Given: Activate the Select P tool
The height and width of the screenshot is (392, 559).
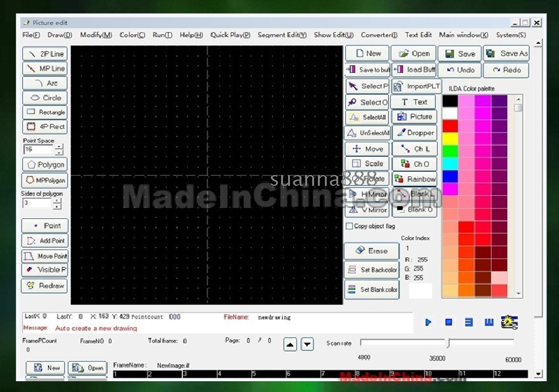Looking at the screenshot, I should 367,86.
